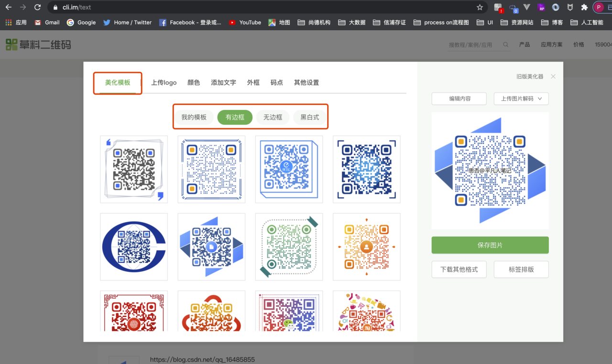This screenshot has height=364, width=612.
Task: Open the 资源网站 bookmarks folder
Action: [x=517, y=22]
